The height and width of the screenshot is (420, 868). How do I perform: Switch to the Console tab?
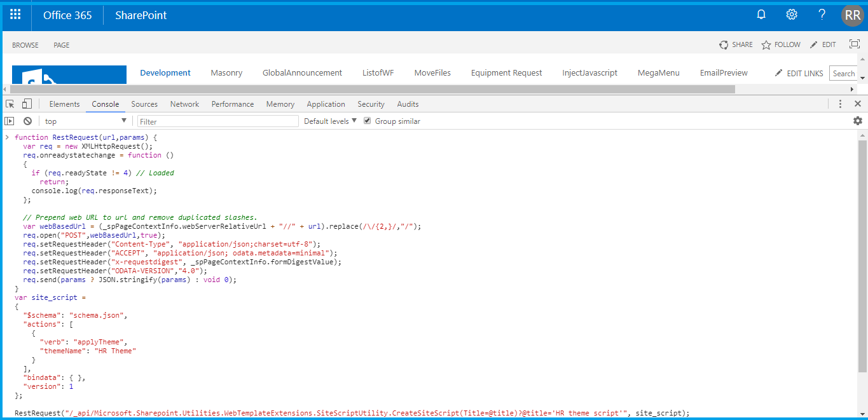click(106, 104)
